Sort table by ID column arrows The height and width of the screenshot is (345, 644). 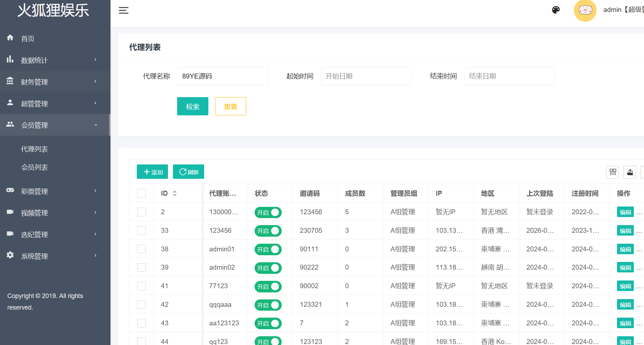pyautogui.click(x=175, y=193)
